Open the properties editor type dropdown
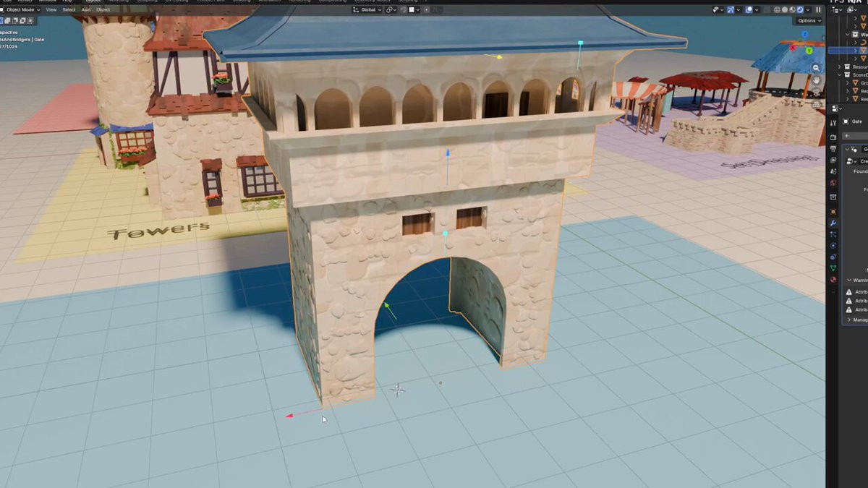 [835, 108]
